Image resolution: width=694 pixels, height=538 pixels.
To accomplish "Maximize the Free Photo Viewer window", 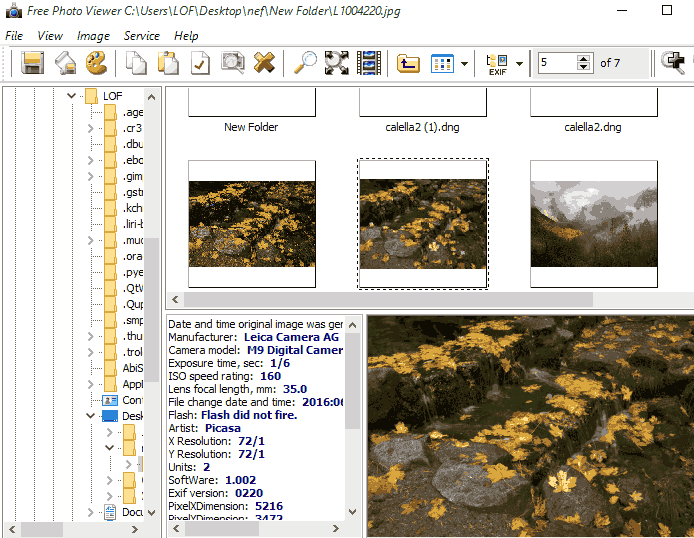I will [667, 10].
